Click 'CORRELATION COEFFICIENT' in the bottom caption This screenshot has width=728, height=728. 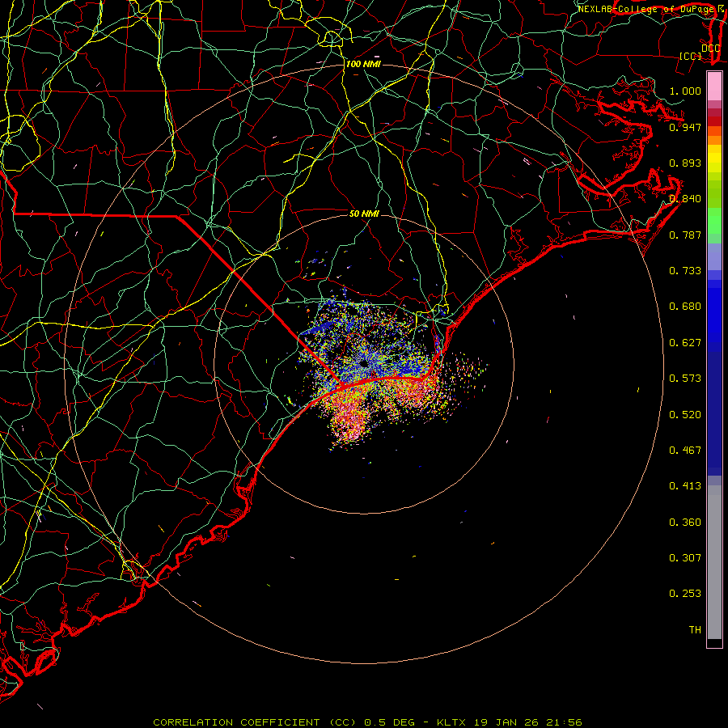[236, 722]
